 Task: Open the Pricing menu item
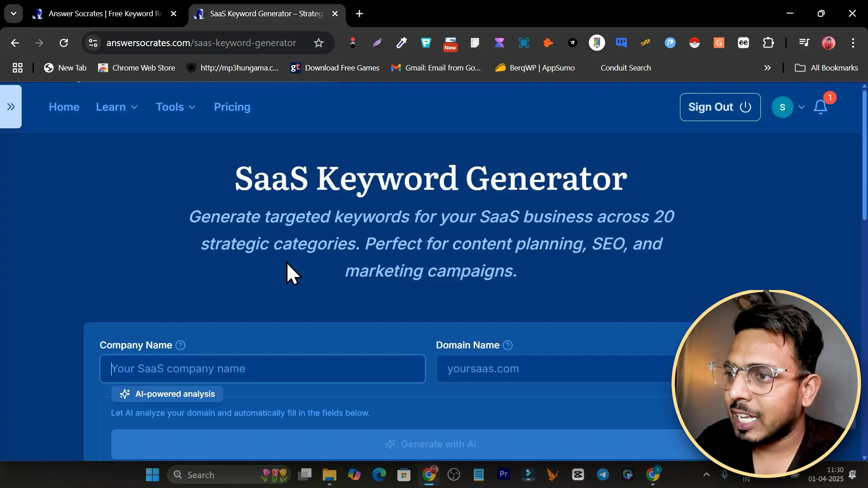232,107
